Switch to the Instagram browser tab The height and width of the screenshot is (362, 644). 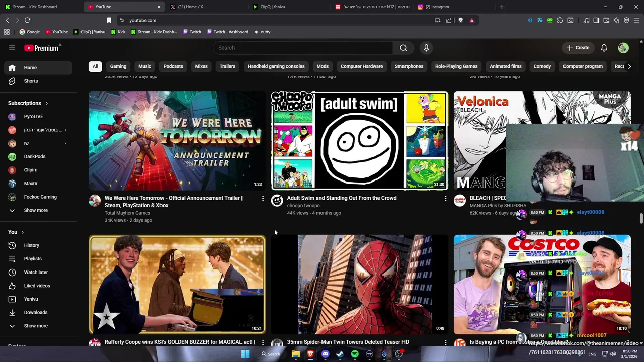(455, 7)
